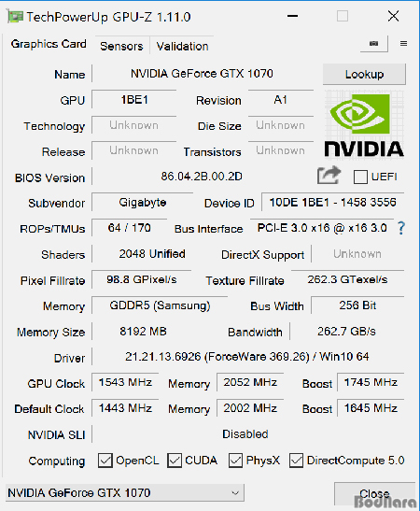This screenshot has width=420, height=511.
Task: Toggle the OpenCL checkbox
Action: 105,461
